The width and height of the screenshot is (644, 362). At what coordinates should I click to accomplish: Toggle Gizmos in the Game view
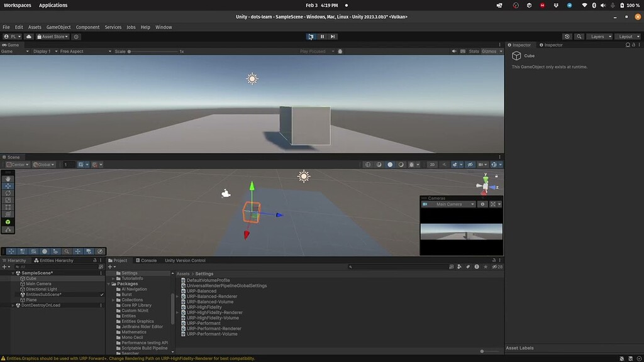pyautogui.click(x=488, y=51)
